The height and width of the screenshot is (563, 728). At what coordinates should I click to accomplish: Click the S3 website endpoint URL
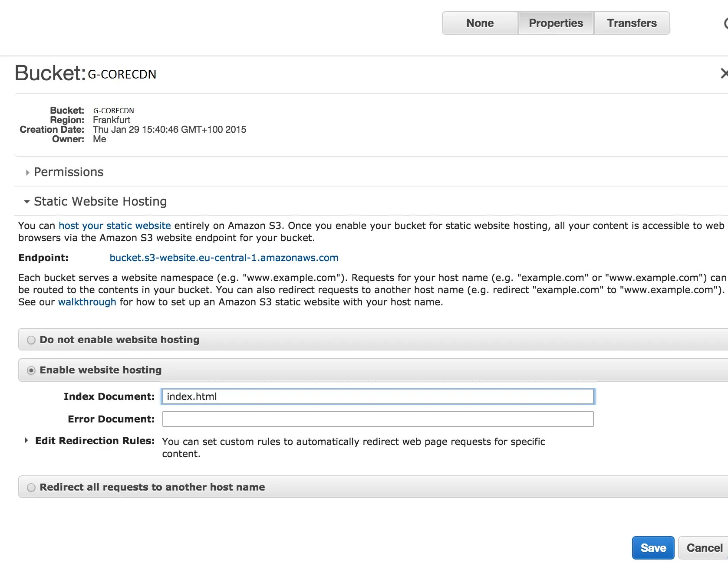pyautogui.click(x=224, y=258)
